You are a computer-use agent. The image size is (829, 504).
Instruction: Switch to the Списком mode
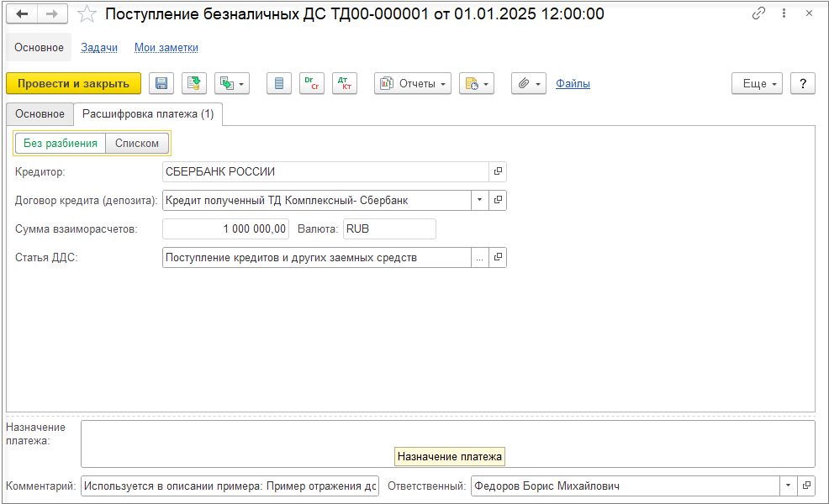point(137,143)
